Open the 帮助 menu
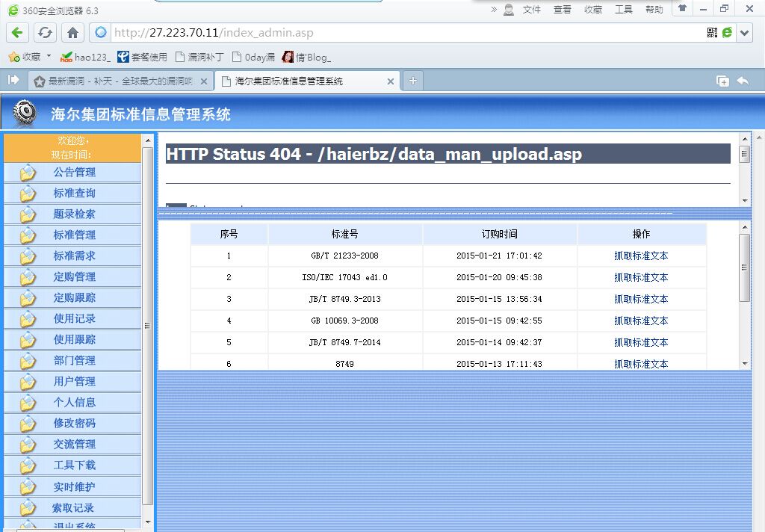 click(654, 9)
